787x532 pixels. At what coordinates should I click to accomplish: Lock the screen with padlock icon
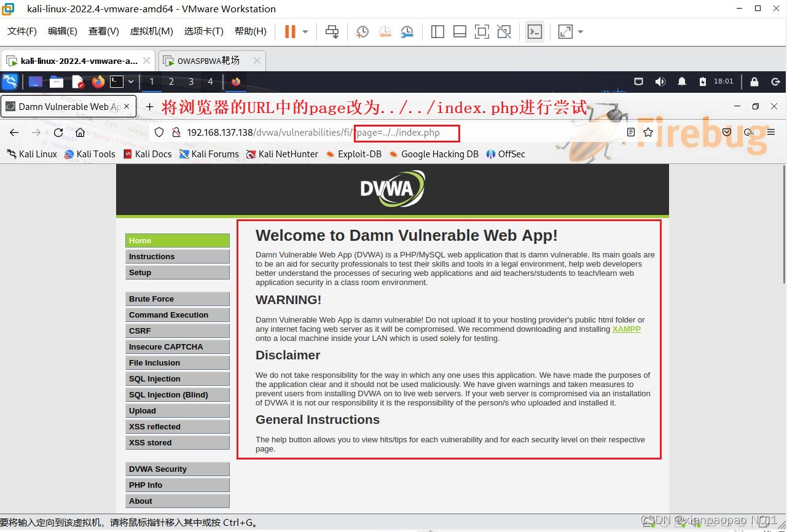pos(754,81)
